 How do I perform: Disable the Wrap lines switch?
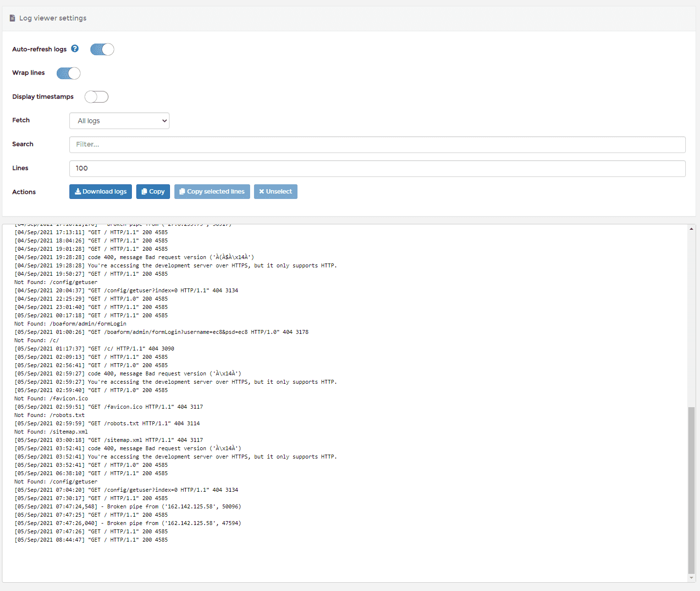tap(68, 73)
